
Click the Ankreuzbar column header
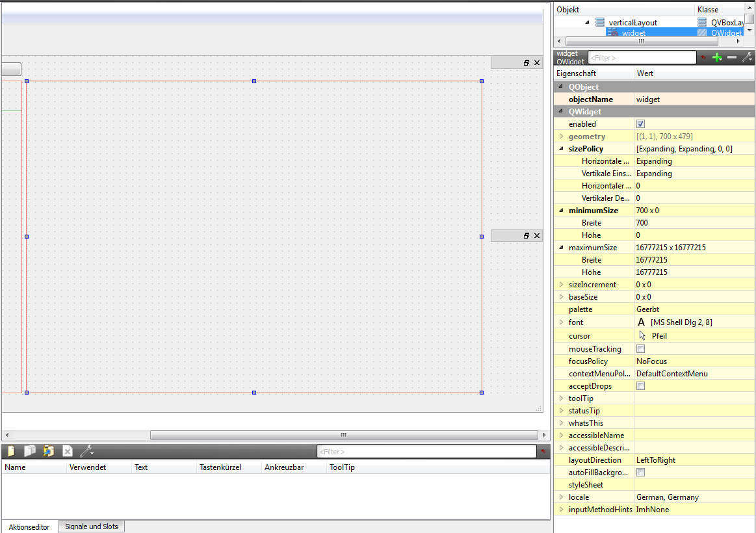[x=294, y=467]
